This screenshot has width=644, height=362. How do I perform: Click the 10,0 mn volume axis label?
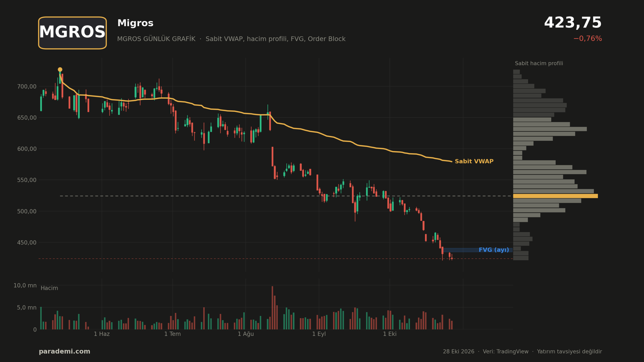[x=25, y=286]
